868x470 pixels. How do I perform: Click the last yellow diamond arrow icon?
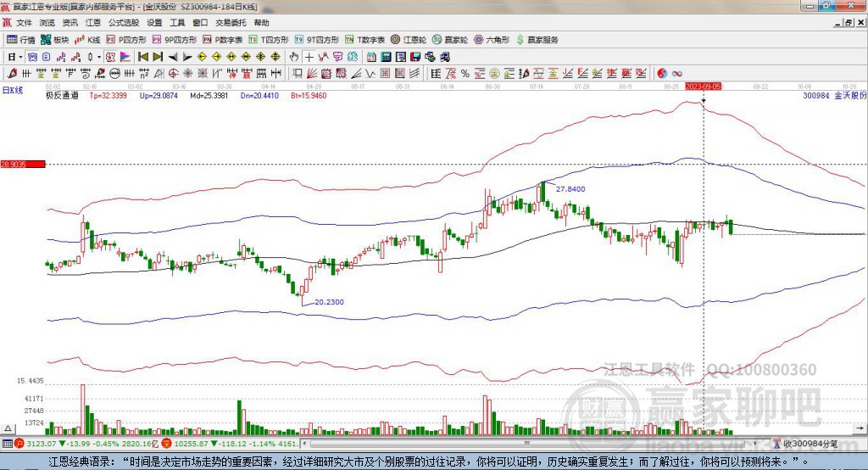[x=275, y=57]
